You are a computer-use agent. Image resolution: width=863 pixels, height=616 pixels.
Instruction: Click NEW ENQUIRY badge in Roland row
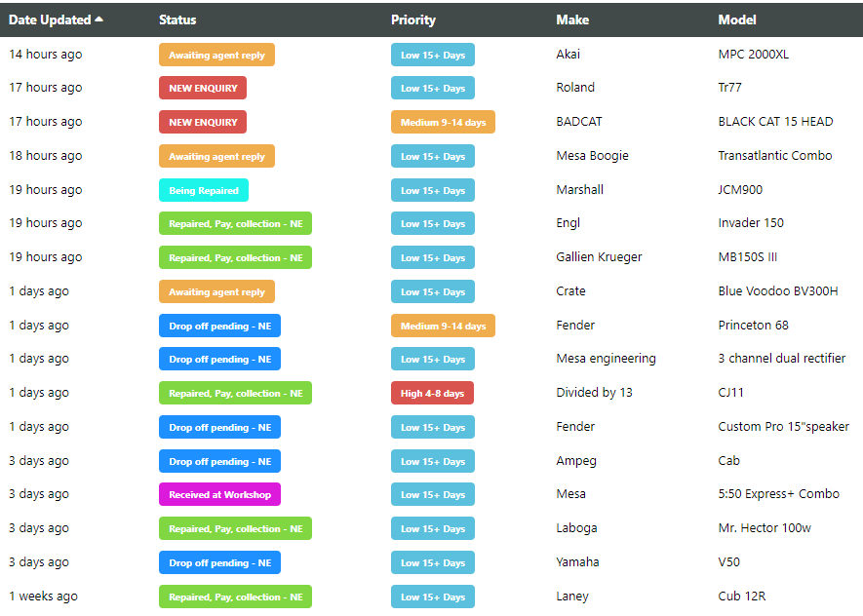pos(203,88)
